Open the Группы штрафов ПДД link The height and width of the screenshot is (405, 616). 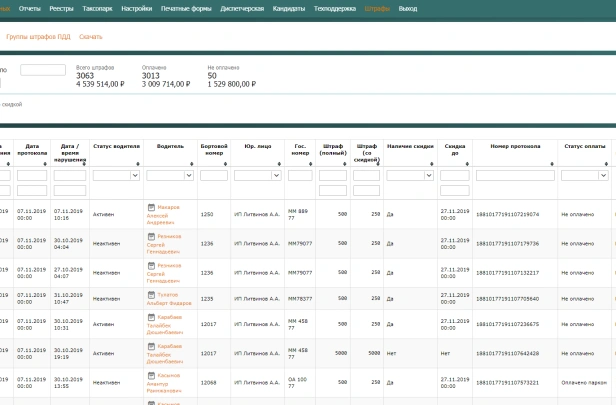click(39, 36)
